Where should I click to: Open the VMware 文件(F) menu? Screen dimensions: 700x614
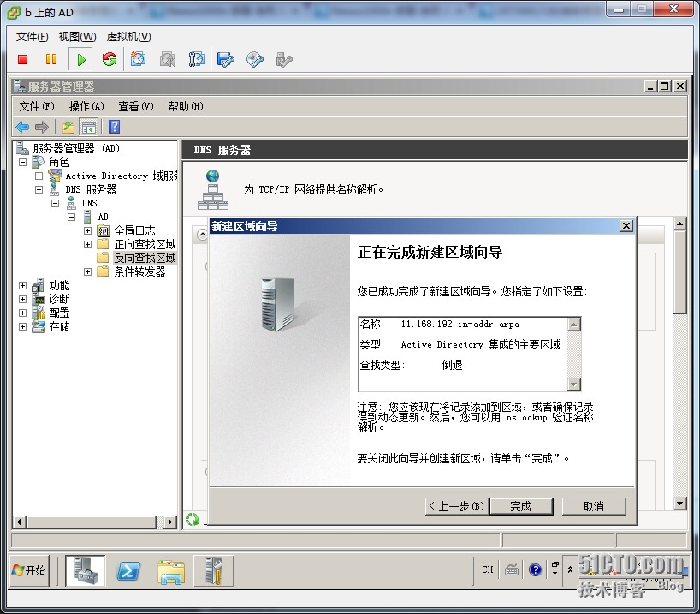(33, 37)
